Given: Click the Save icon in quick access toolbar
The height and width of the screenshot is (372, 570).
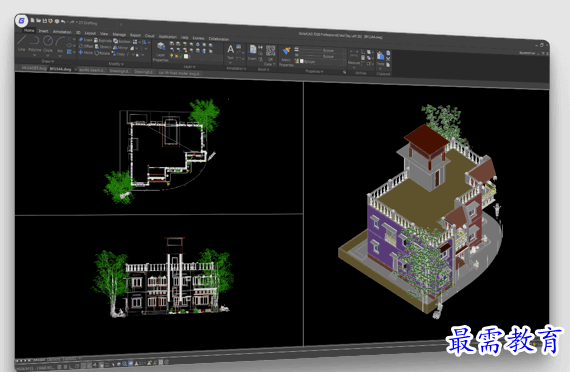Looking at the screenshot, I should pos(45,21).
